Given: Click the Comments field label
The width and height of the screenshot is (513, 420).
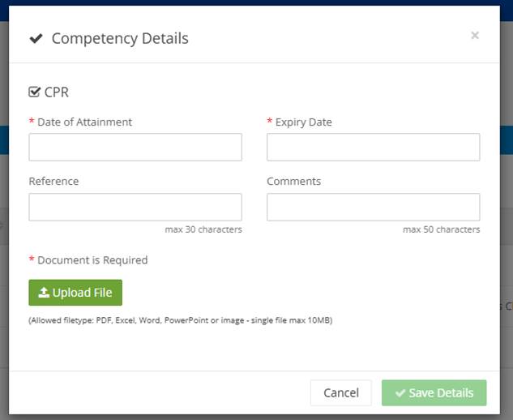Looking at the screenshot, I should tap(293, 181).
